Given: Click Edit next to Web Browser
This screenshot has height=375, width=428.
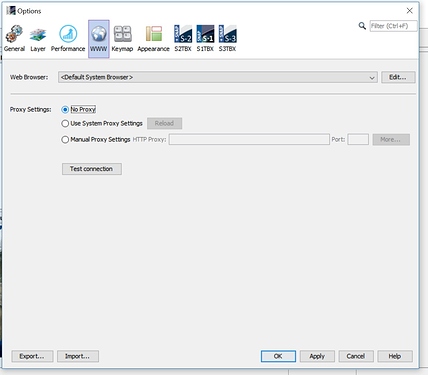Looking at the screenshot, I should tap(398, 77).
